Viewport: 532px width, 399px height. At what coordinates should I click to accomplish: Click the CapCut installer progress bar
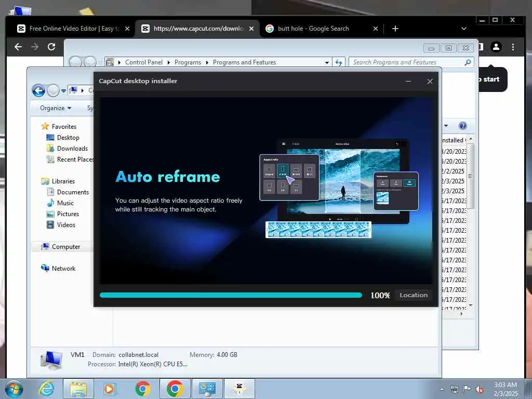(x=231, y=295)
